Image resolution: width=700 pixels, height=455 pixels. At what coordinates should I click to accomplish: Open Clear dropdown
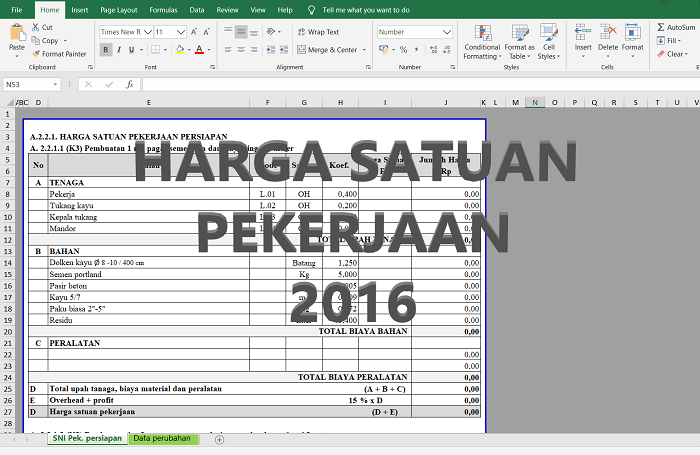[671, 54]
